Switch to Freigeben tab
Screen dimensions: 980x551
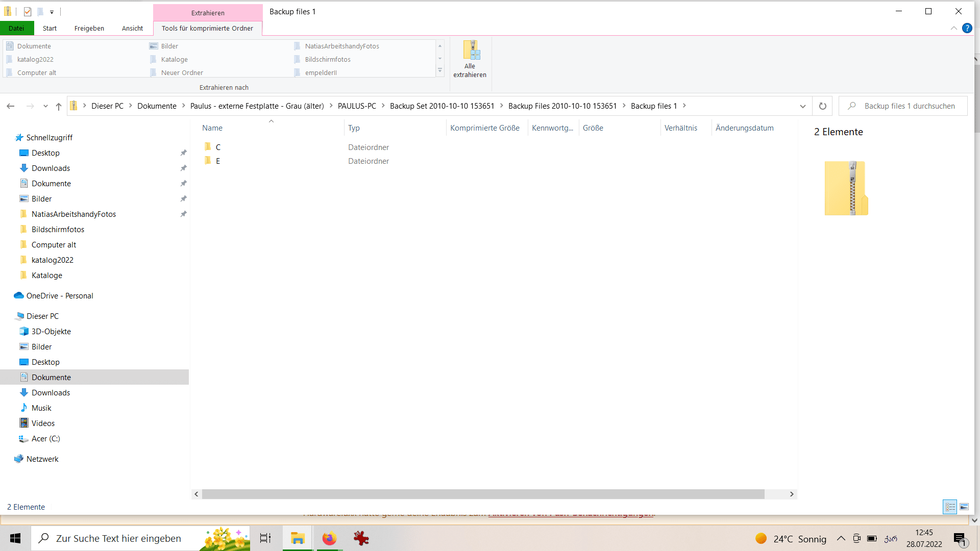[89, 28]
